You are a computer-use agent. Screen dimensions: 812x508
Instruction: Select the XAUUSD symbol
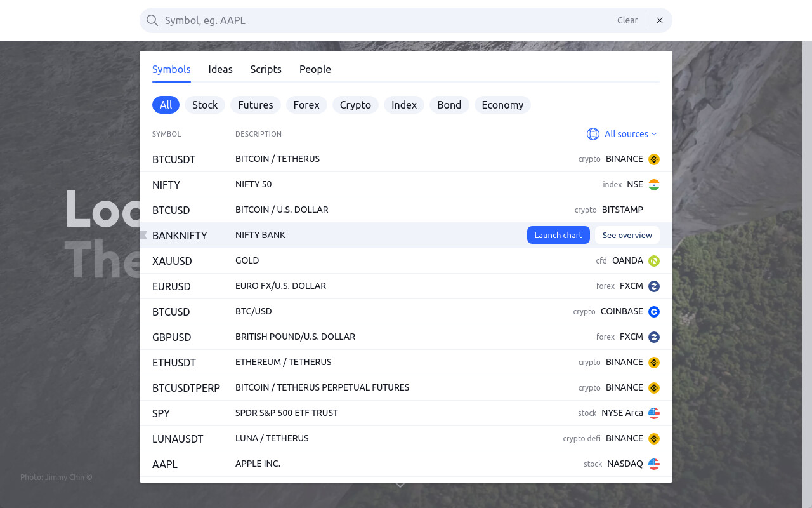(172, 261)
